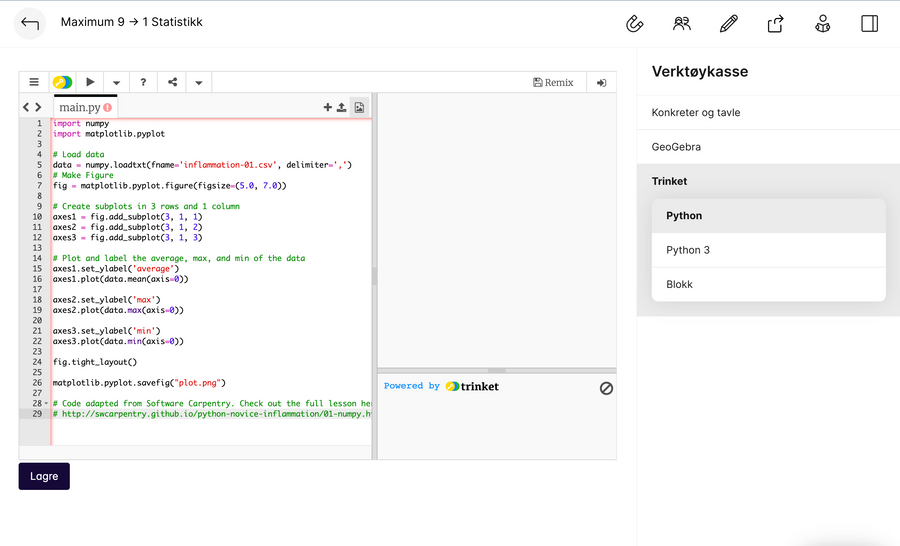900x546 pixels.
Task: Toggle the sidebar panel icon
Action: (x=870, y=24)
